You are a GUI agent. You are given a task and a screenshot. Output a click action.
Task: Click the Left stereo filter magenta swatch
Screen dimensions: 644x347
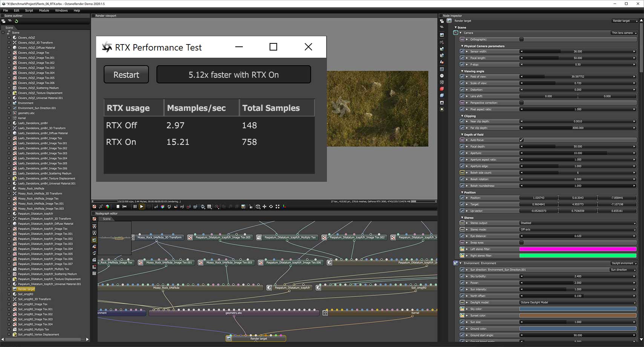coord(578,249)
